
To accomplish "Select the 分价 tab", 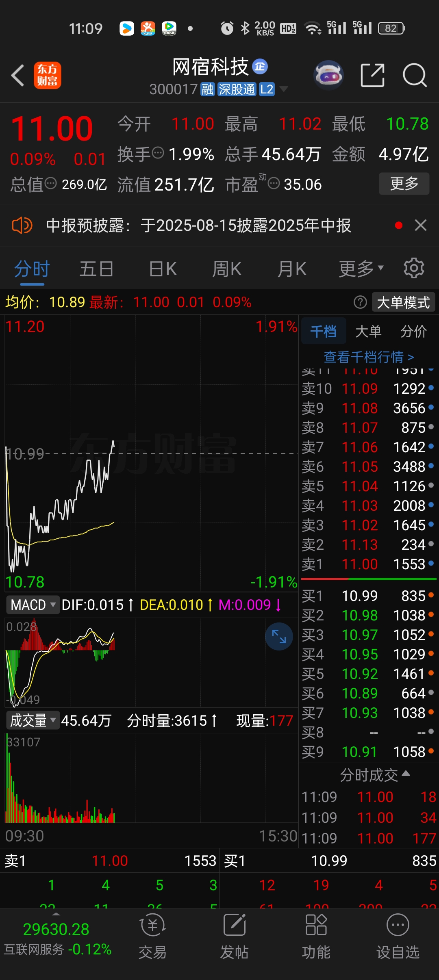I will click(x=413, y=331).
